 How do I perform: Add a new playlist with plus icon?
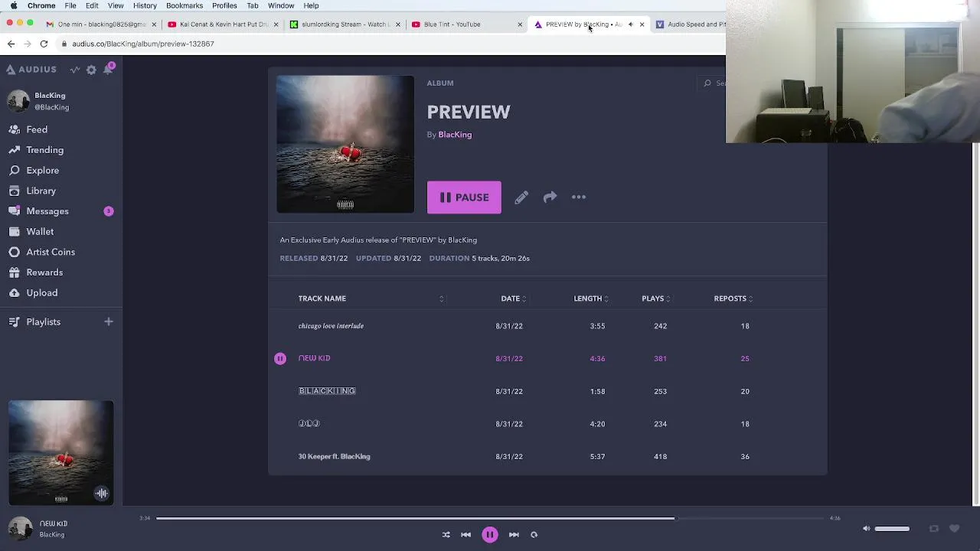(x=108, y=321)
